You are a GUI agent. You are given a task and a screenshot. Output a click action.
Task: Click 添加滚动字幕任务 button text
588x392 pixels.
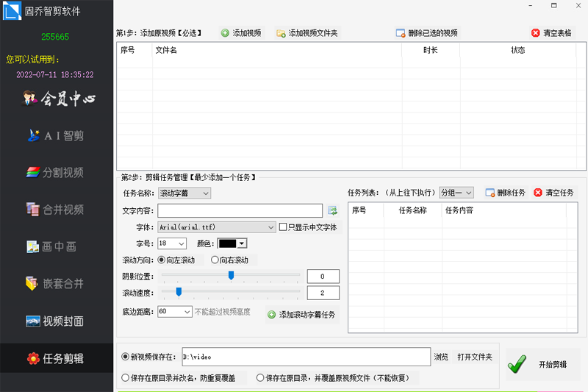306,315
